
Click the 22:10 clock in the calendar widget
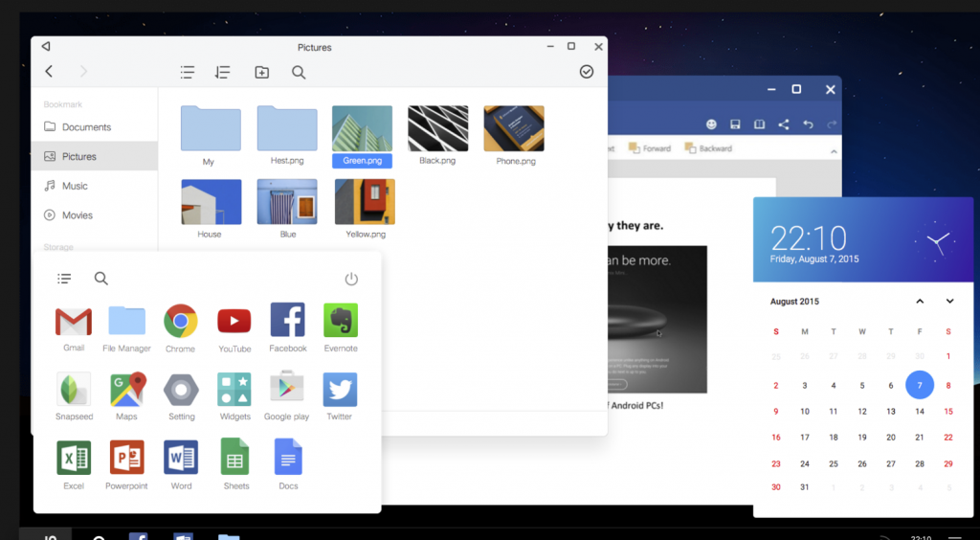(809, 238)
